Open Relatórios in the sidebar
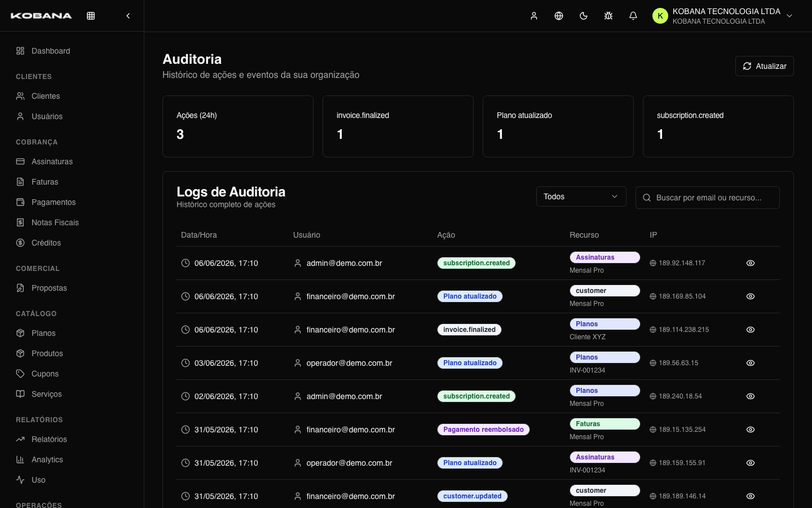The height and width of the screenshot is (508, 812). point(72,439)
